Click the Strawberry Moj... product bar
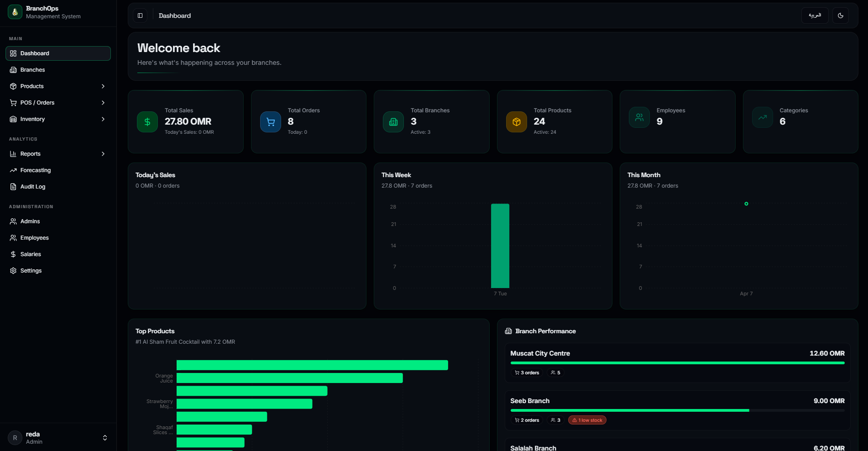Viewport: 868px width, 451px height. (x=245, y=404)
